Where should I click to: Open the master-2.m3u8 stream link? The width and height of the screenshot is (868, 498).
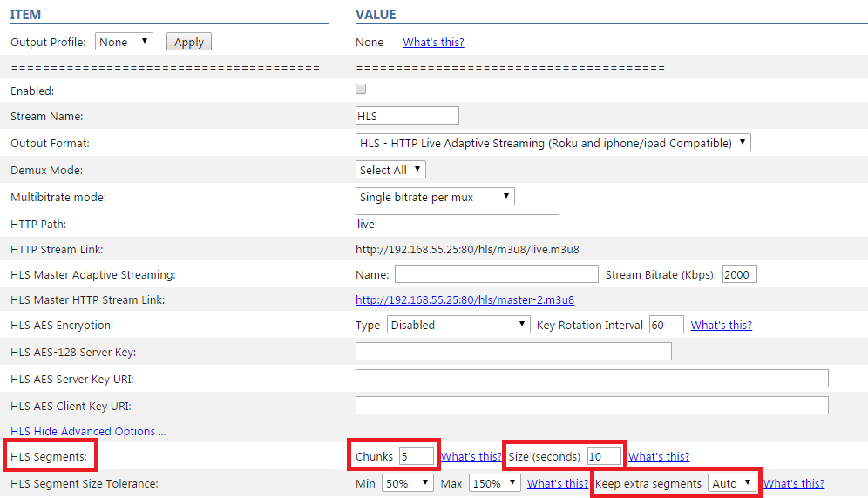point(465,299)
